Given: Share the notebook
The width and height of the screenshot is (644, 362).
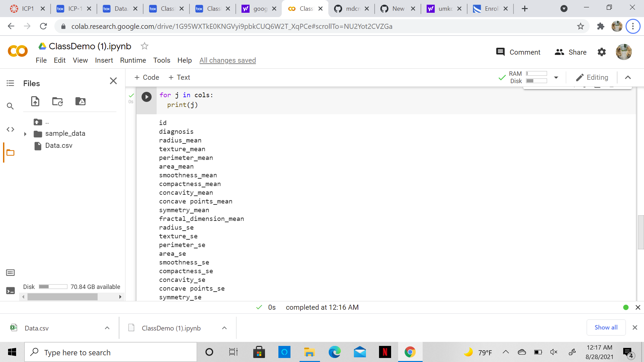Looking at the screenshot, I should coord(571,52).
